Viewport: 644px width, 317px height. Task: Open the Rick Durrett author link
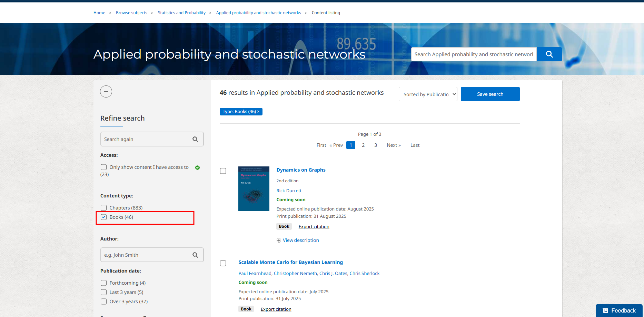pos(289,191)
